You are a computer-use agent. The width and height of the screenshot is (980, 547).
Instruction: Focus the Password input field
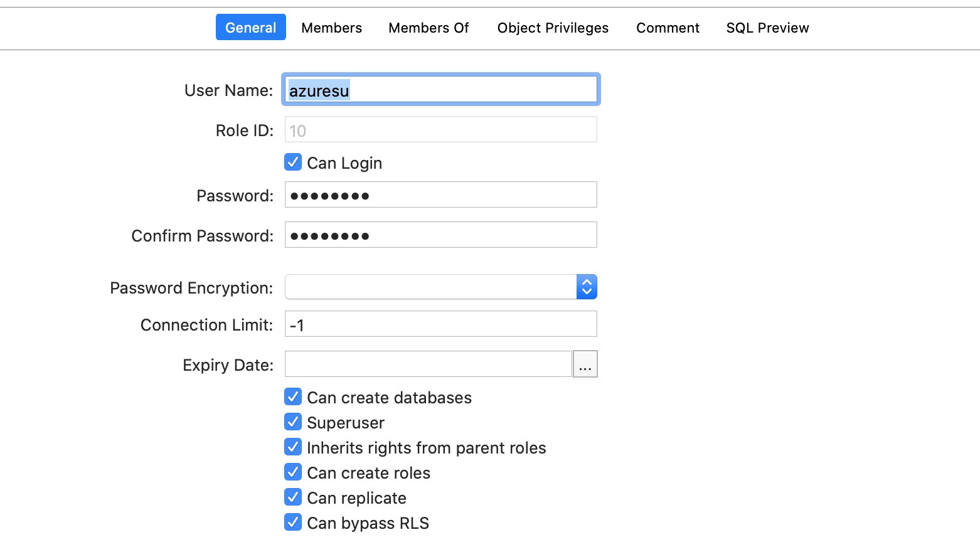point(439,194)
